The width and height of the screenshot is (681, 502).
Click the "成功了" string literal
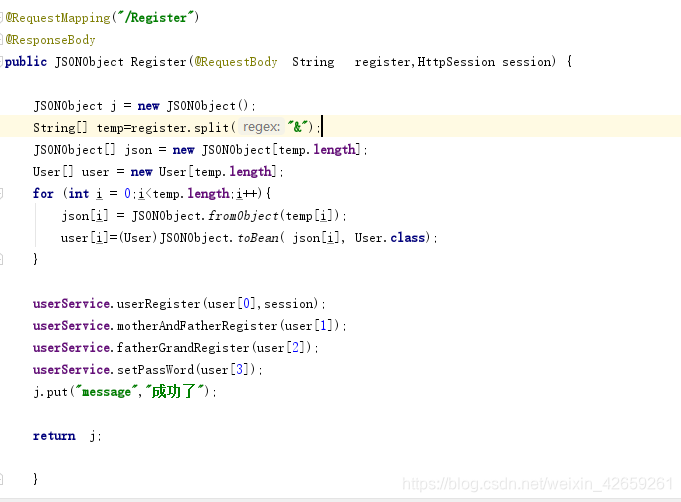pyautogui.click(x=175, y=392)
